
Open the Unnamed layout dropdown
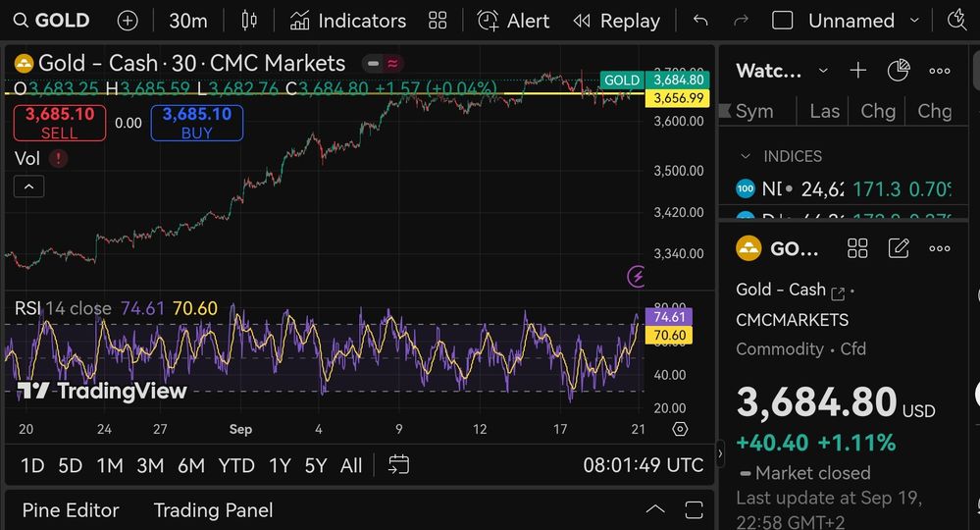(864, 21)
